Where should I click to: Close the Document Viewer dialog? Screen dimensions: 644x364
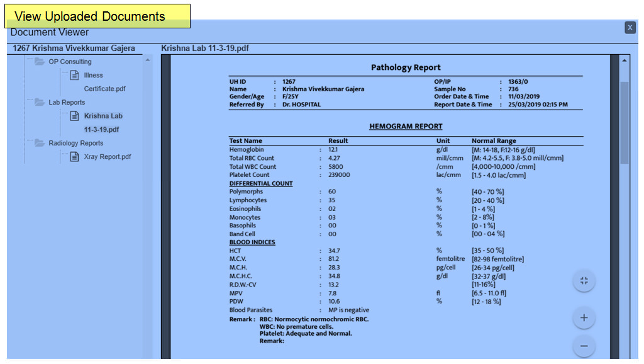[x=630, y=28]
